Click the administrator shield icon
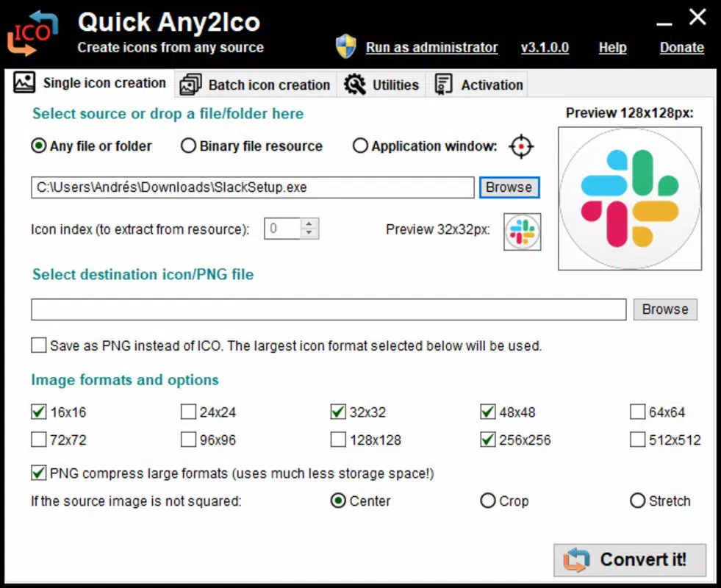The height and width of the screenshot is (588, 721). [345, 46]
